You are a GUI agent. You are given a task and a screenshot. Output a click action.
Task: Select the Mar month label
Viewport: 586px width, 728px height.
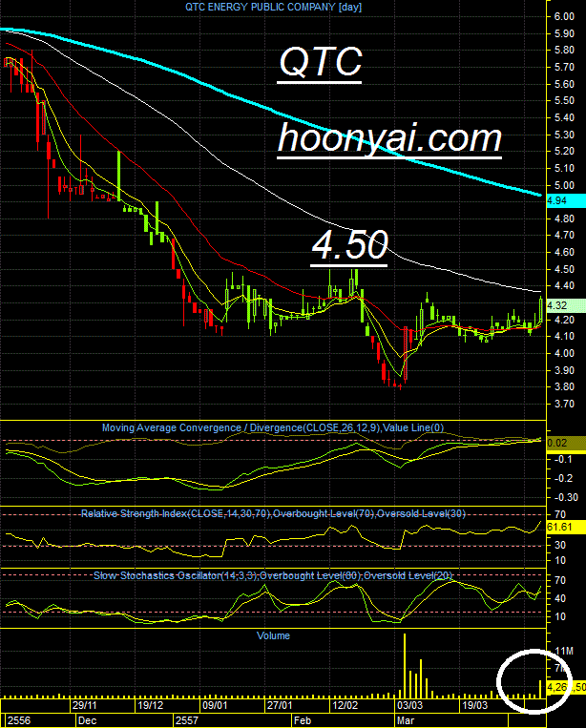tap(405, 721)
